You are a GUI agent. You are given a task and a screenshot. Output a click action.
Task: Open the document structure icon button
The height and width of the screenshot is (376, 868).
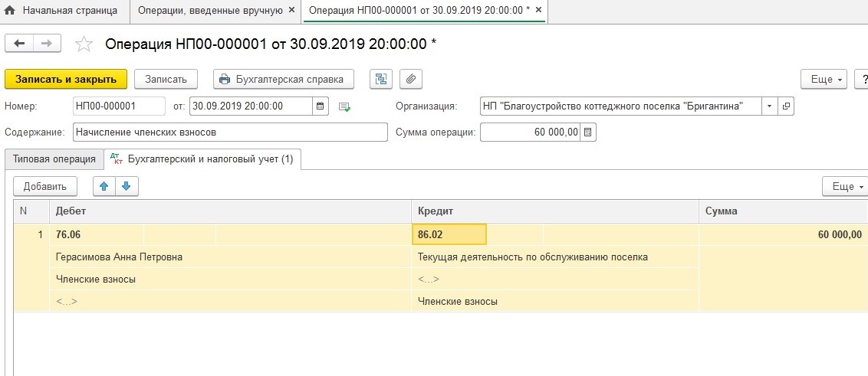pyautogui.click(x=381, y=79)
